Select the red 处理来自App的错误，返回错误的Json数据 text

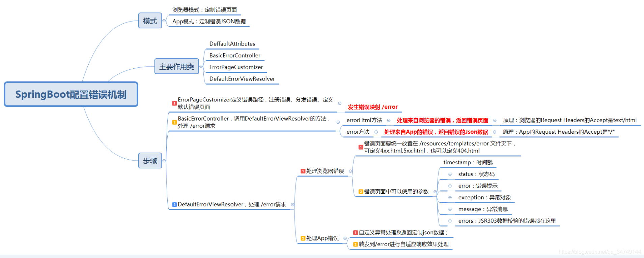(436, 132)
